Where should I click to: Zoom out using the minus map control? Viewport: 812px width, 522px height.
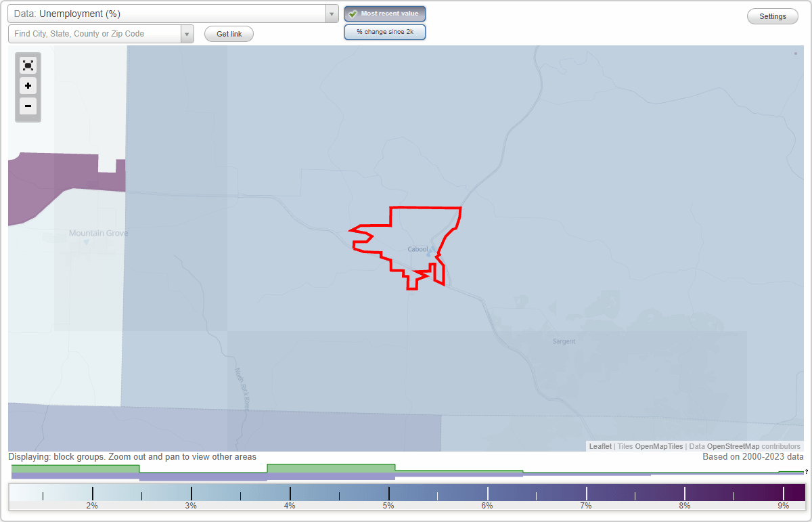28,106
